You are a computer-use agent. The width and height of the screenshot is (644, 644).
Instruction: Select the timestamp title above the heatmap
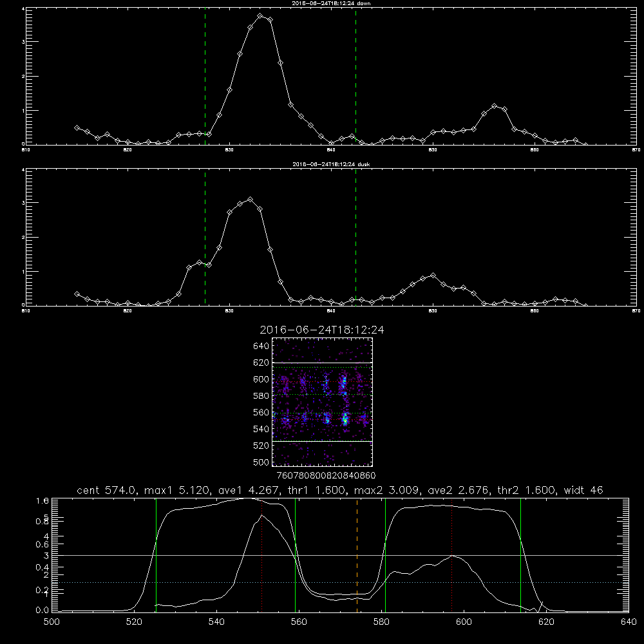click(x=322, y=330)
